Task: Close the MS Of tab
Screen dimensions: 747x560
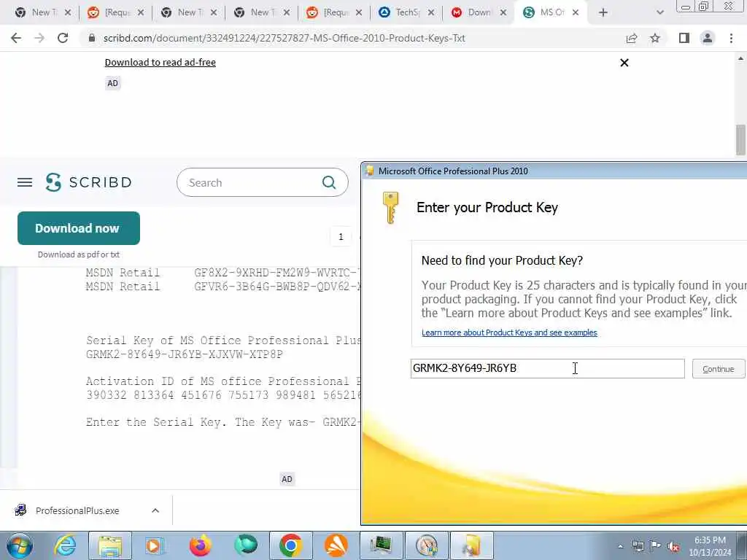Action: pyautogui.click(x=576, y=12)
